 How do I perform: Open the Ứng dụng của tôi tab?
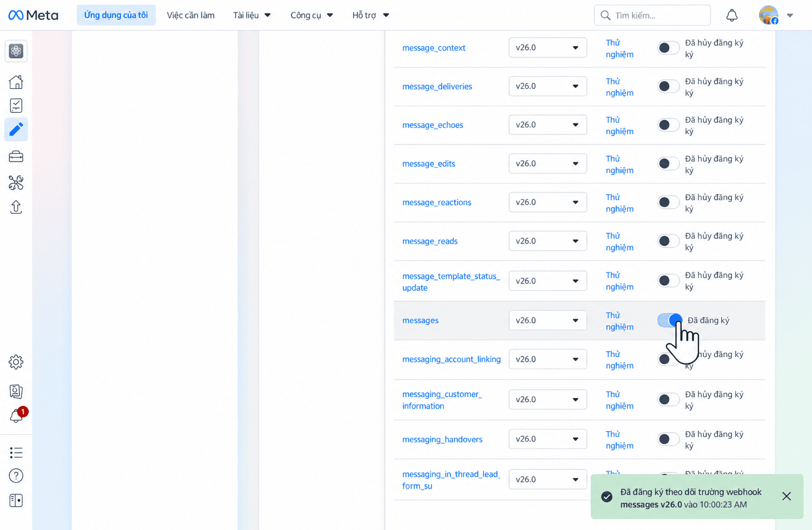pos(116,15)
